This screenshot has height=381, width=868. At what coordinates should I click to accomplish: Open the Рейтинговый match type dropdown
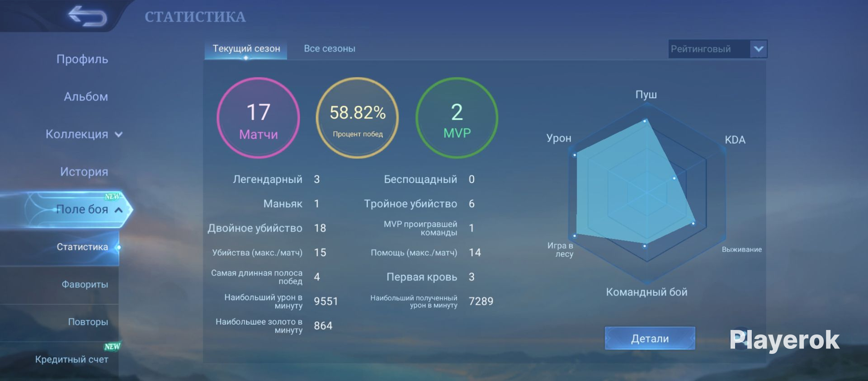718,49
